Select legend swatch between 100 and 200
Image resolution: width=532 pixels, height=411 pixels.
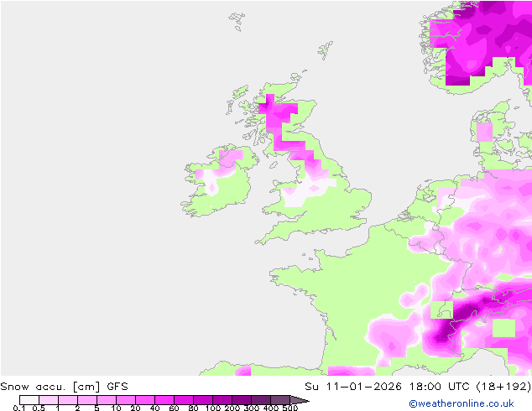tap(222, 400)
